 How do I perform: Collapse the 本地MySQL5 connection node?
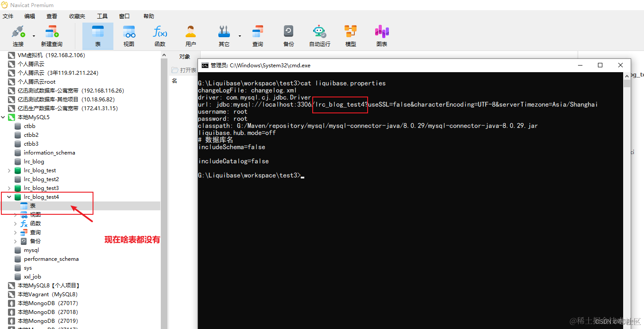pos(4,117)
